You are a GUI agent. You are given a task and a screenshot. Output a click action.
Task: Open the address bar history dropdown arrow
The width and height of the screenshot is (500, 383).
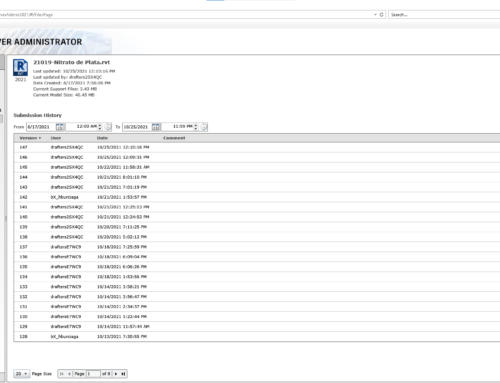tap(375, 15)
